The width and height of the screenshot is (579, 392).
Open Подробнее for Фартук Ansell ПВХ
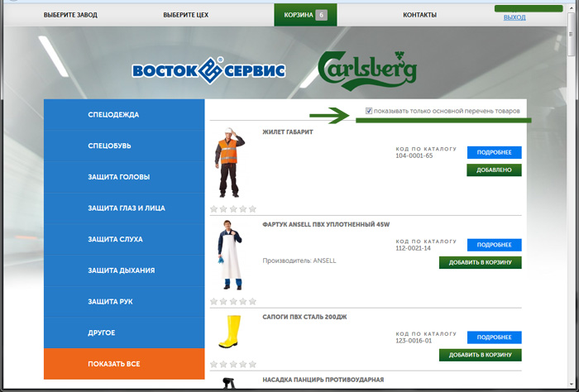point(494,245)
